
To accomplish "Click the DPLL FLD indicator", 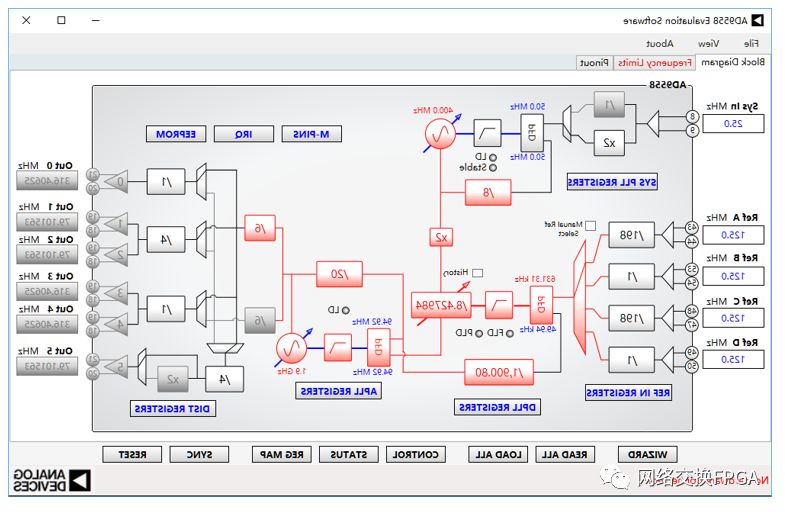I will [510, 333].
